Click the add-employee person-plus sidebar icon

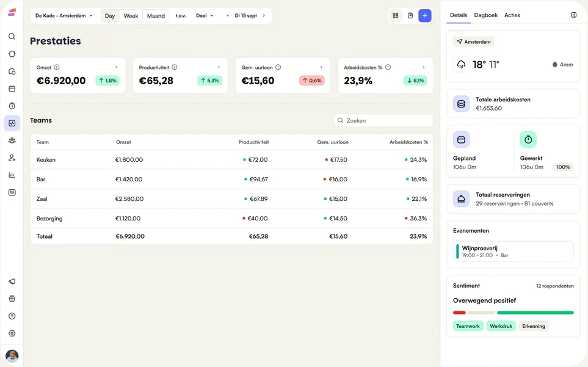click(x=12, y=158)
